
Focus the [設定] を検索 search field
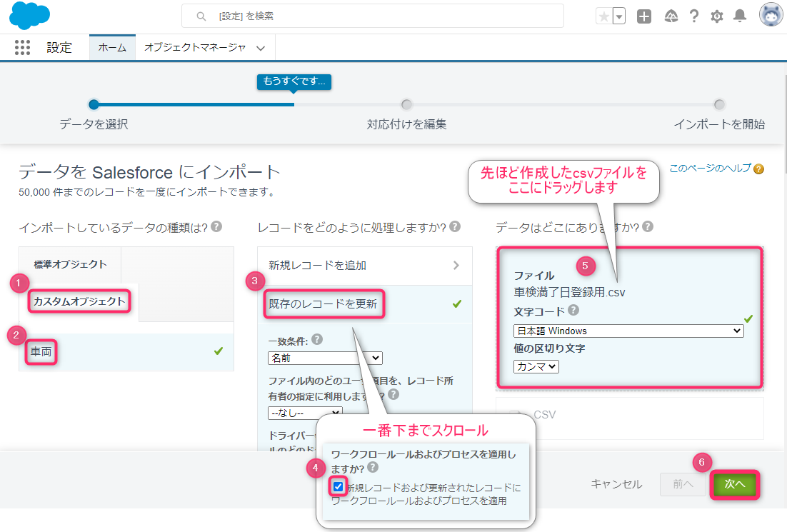click(x=372, y=16)
